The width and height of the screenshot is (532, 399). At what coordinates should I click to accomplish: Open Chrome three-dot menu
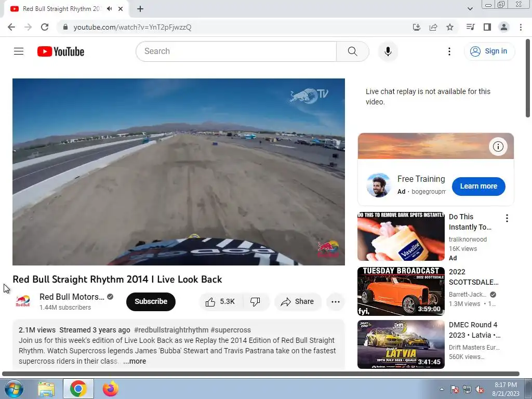coord(521,27)
